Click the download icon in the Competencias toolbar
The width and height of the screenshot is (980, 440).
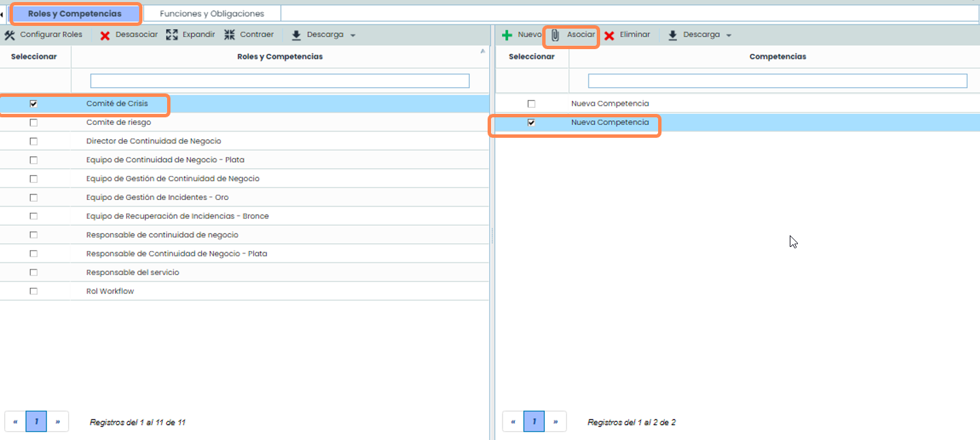click(672, 35)
